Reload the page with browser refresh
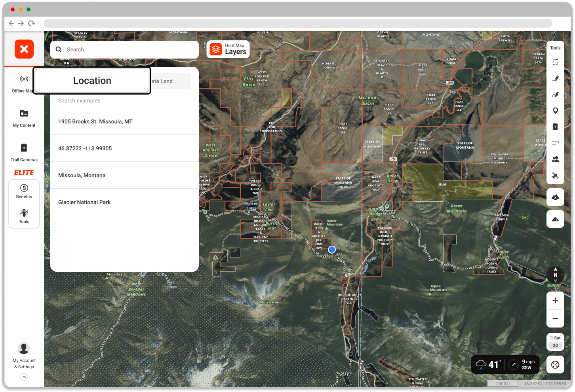This screenshot has width=575, height=392. [x=31, y=23]
